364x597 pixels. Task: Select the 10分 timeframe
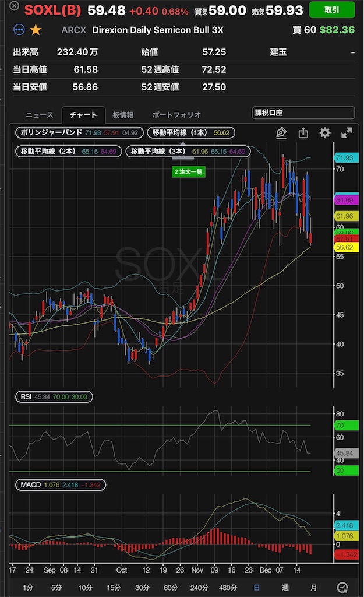click(85, 588)
